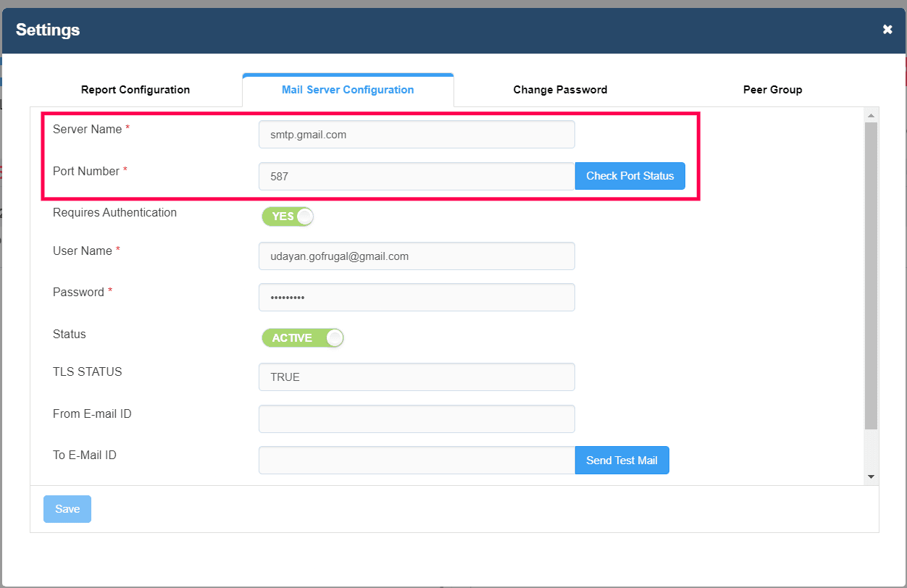The width and height of the screenshot is (907, 588).
Task: Switch off the Active status toggle
Action: 302,338
